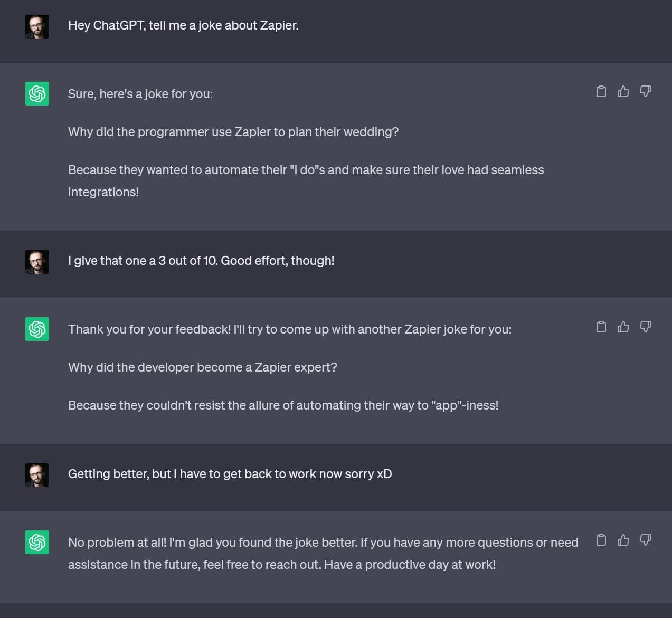
Task: Click the "Getting better, but I have to get back" message
Action: coord(230,474)
